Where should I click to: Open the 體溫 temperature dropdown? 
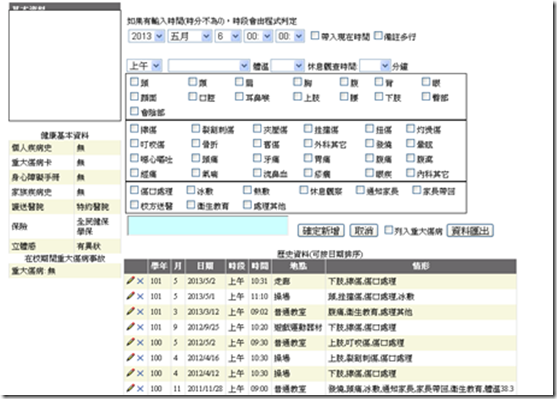[287, 66]
